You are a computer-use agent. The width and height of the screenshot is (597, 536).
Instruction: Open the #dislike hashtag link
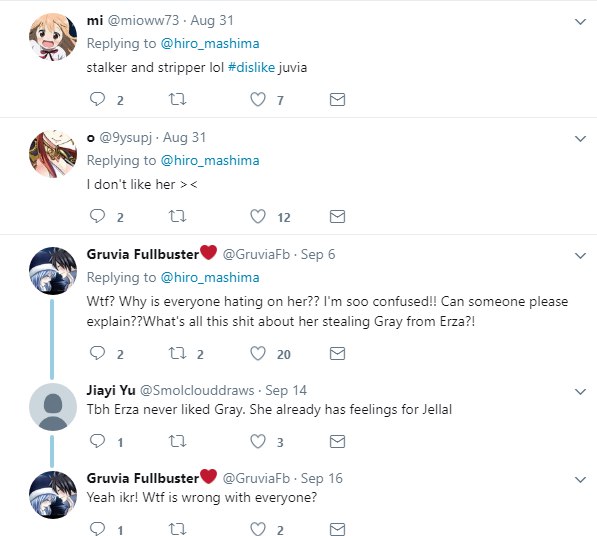pos(251,67)
